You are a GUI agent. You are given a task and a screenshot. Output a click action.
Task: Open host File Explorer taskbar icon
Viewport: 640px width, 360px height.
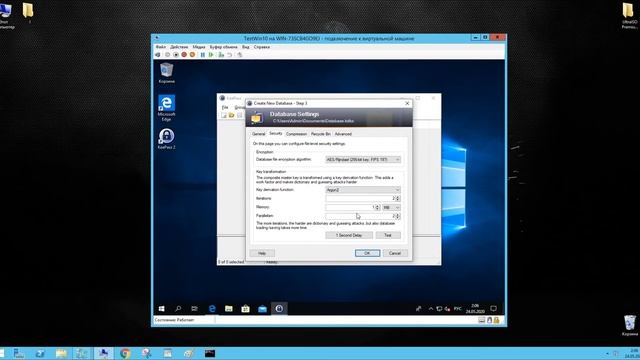[61, 353]
